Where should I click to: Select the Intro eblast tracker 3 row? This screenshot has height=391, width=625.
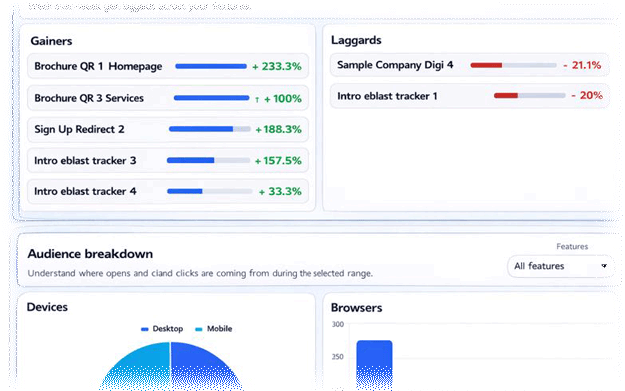point(168,161)
